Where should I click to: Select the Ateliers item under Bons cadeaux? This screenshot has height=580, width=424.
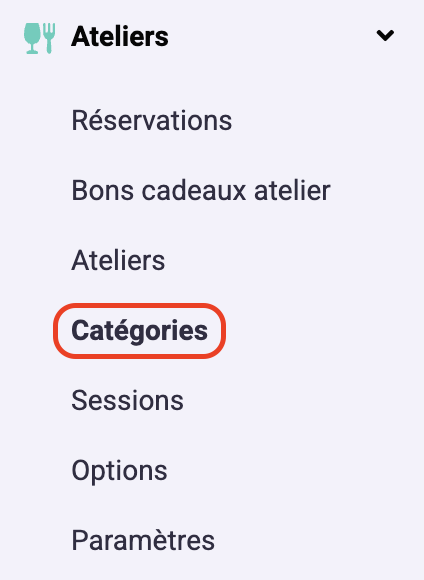(x=118, y=260)
